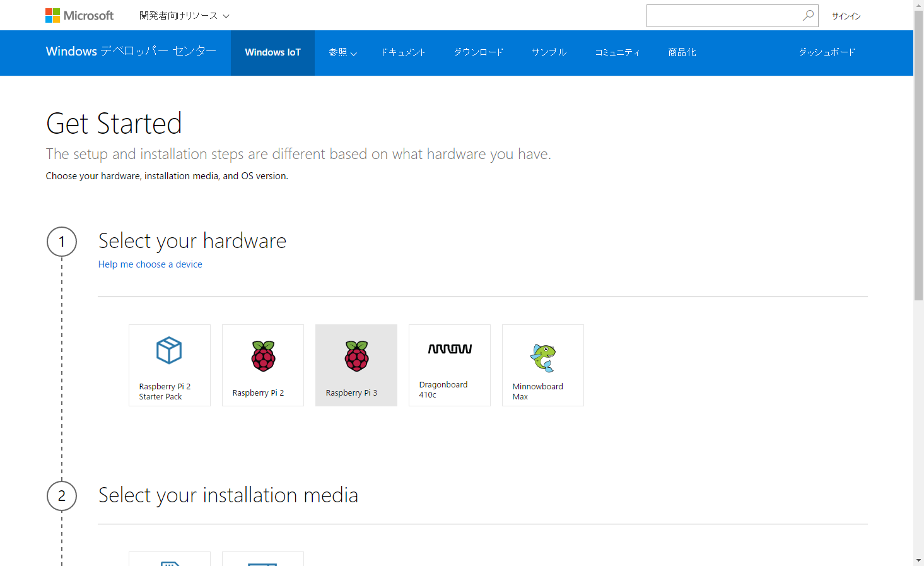Click the blue box Starter Pack icon
The height and width of the screenshot is (566, 924).
(x=169, y=350)
